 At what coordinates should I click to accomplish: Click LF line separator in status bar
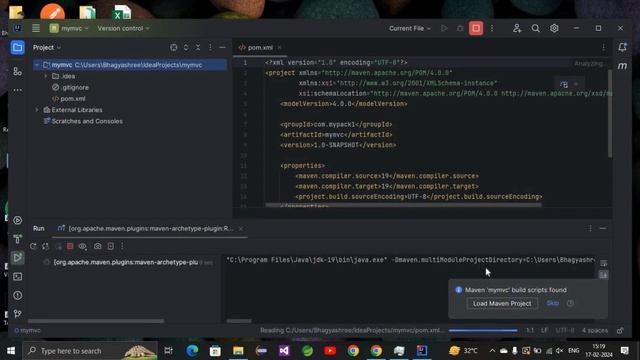click(544, 330)
